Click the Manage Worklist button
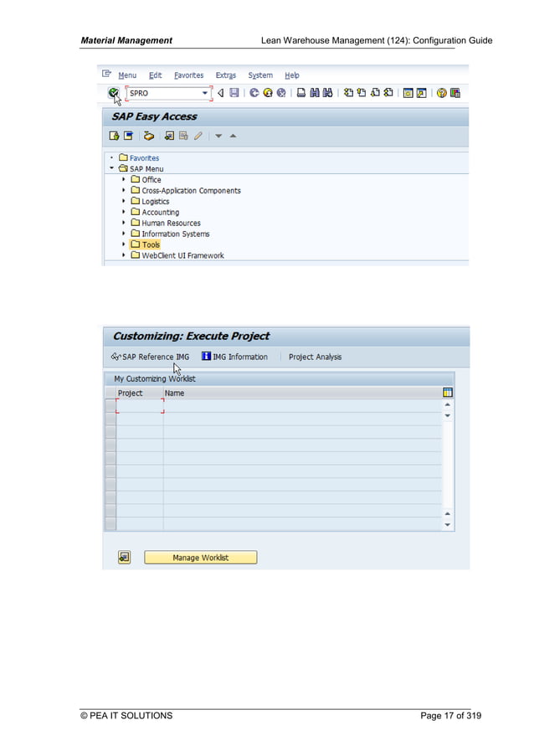The height and width of the screenshot is (756, 534). [201, 558]
